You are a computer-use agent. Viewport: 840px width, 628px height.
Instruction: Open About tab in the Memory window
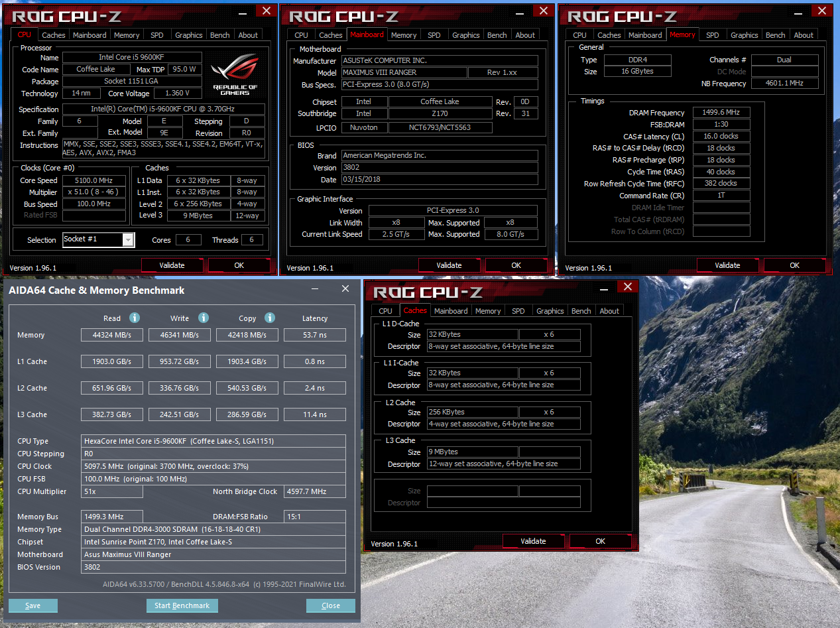tap(804, 35)
